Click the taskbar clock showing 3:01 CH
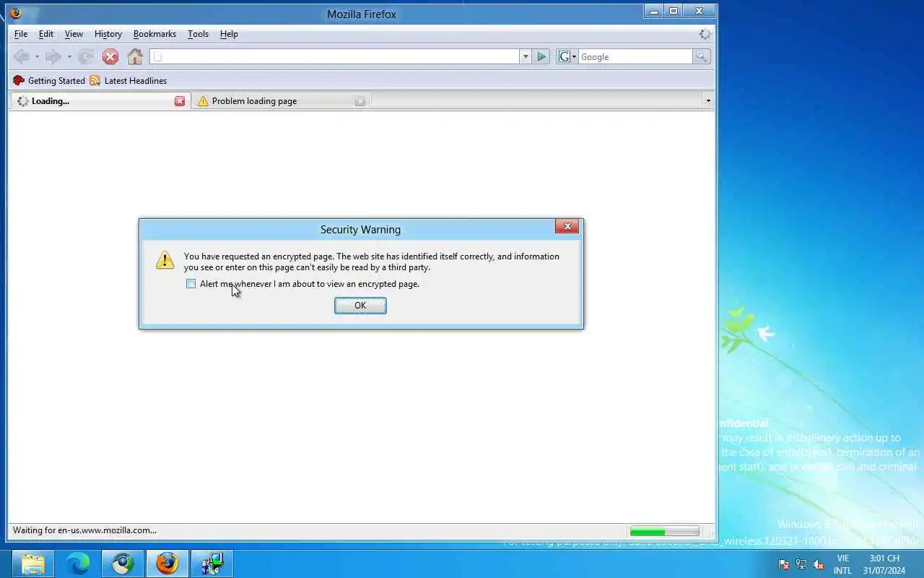924x578 pixels. click(884, 564)
